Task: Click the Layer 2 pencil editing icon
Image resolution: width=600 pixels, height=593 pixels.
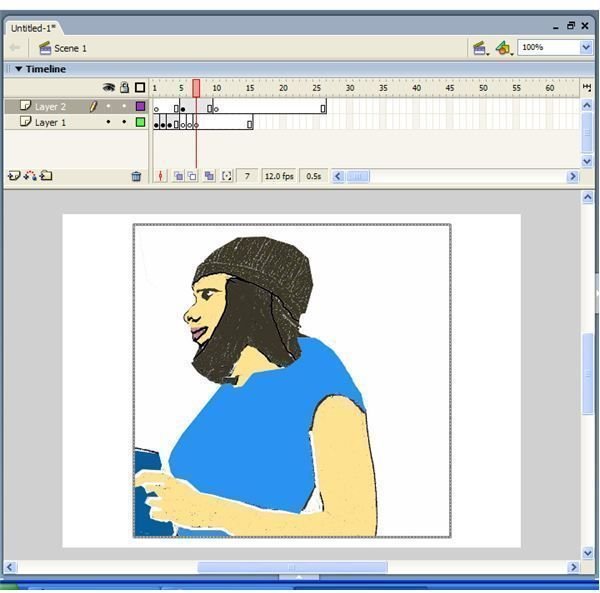Action: 93,106
